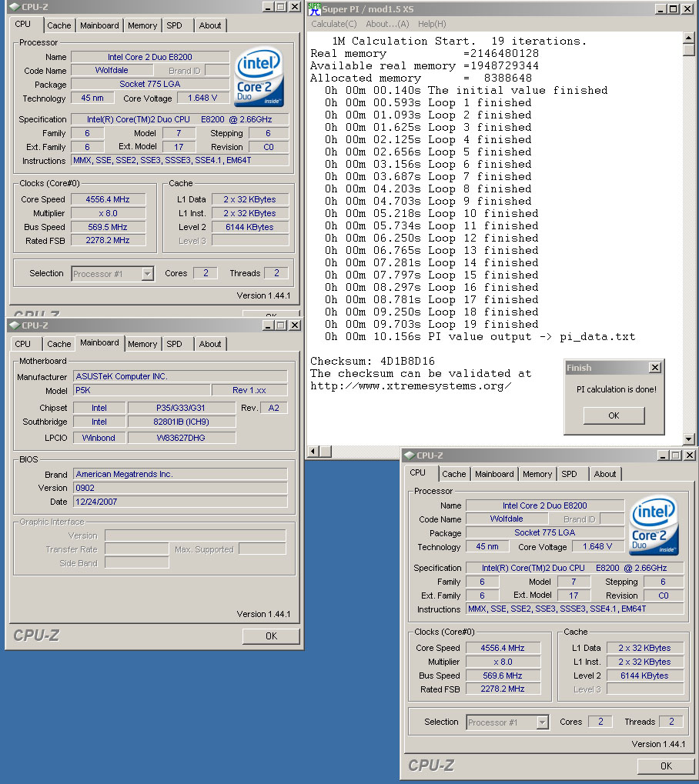Select Mainboard tab in middle-left CPU-Z window

point(99,342)
